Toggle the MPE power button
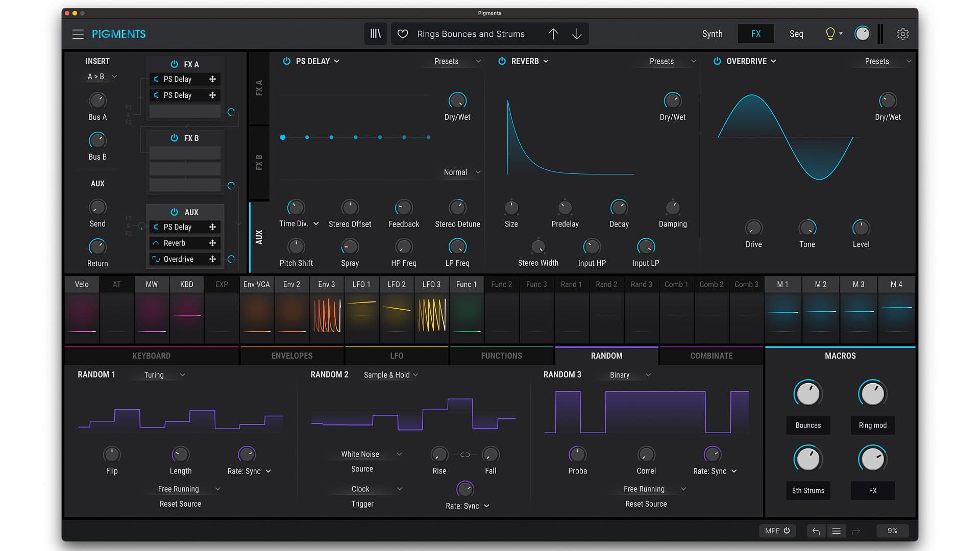The height and width of the screenshot is (551, 980). pyautogui.click(x=787, y=531)
